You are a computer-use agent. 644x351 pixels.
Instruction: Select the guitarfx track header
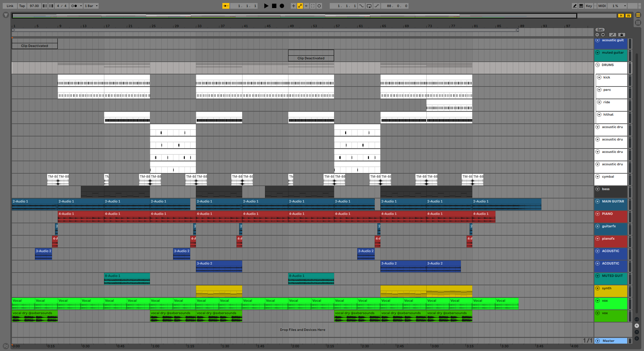(x=610, y=229)
